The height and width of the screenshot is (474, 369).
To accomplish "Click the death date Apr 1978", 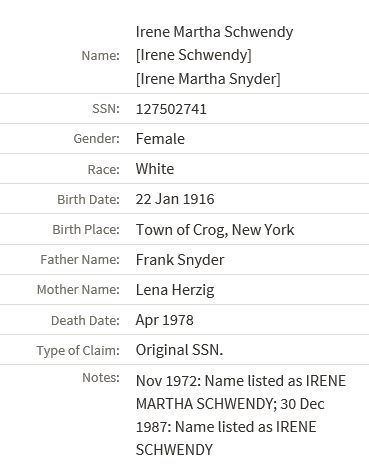I will (x=164, y=320).
